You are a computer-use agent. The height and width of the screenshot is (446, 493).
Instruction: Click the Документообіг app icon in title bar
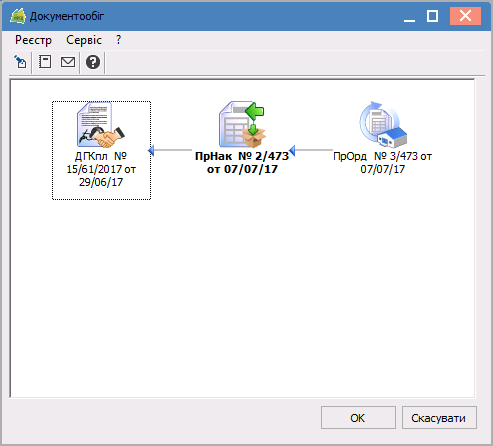(18, 16)
